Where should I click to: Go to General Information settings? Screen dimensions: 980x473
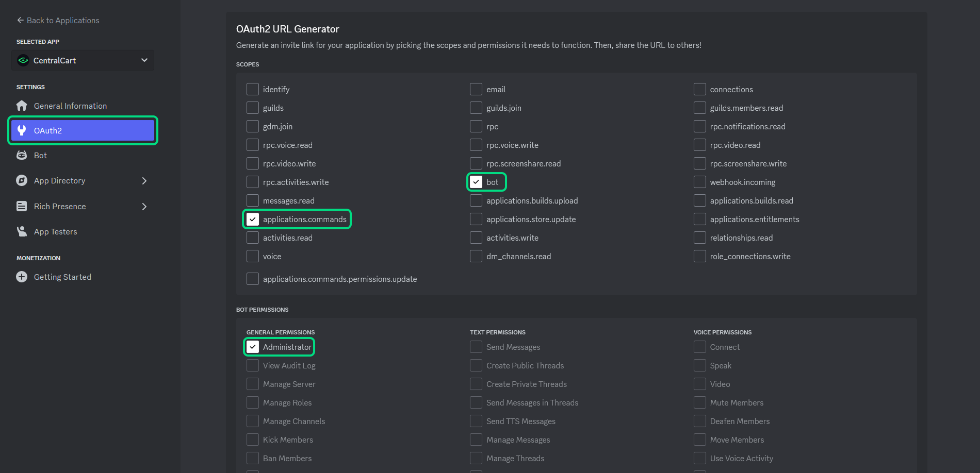tap(70, 106)
